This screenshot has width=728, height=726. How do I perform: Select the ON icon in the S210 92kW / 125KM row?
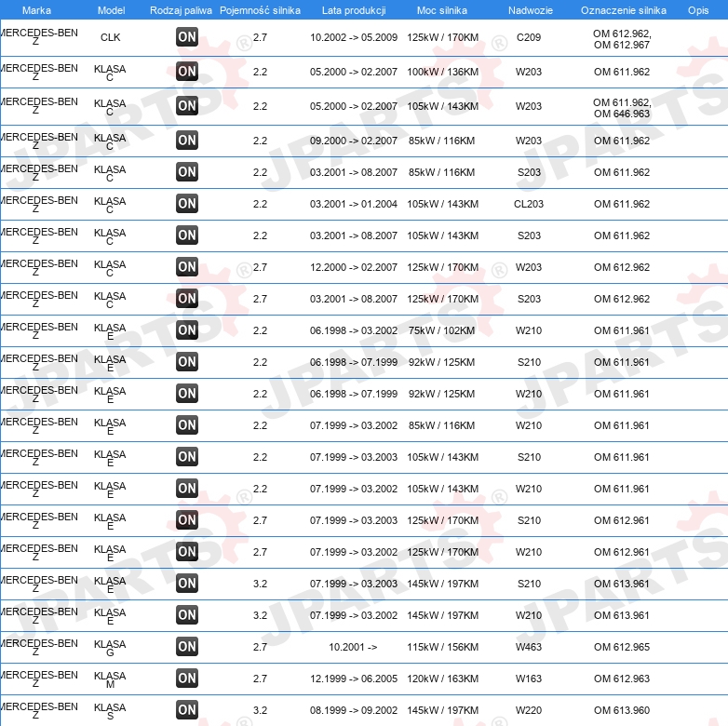click(187, 362)
